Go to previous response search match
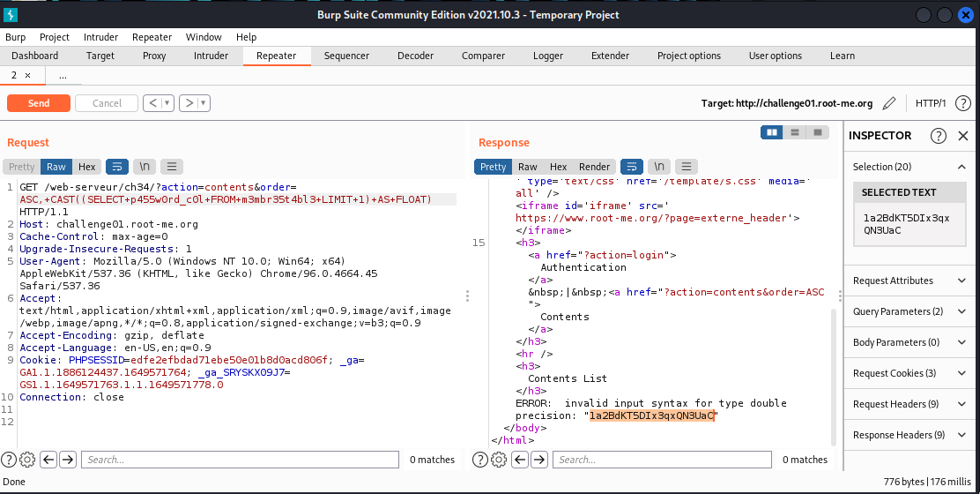Screen dimensions: 980x494 [520, 460]
